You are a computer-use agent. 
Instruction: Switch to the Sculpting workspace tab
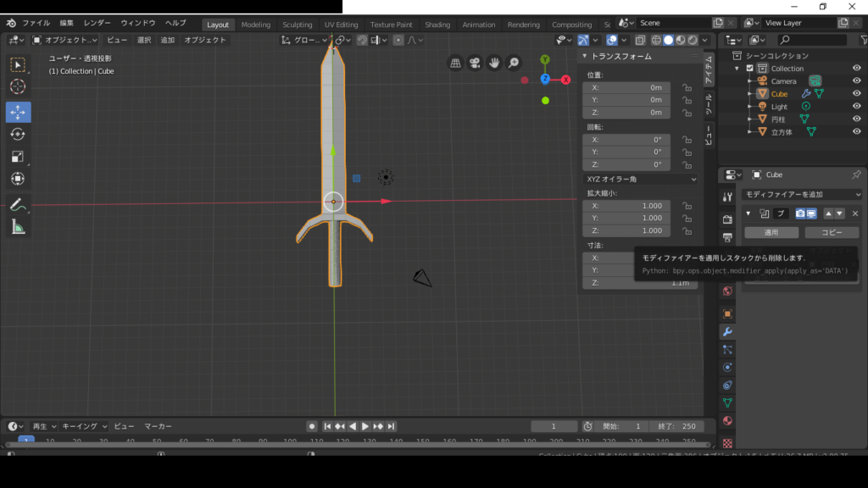pyautogui.click(x=297, y=25)
